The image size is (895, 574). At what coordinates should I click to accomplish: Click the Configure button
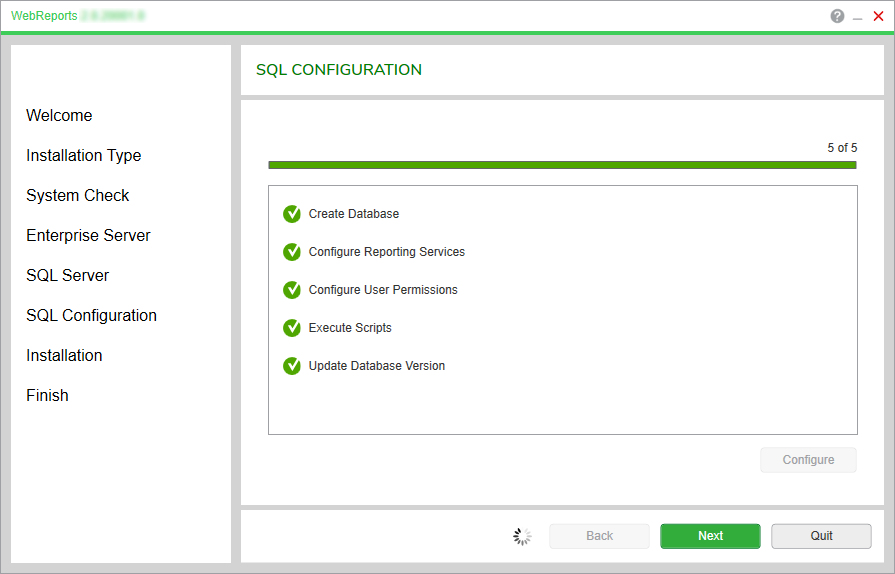[x=808, y=460]
